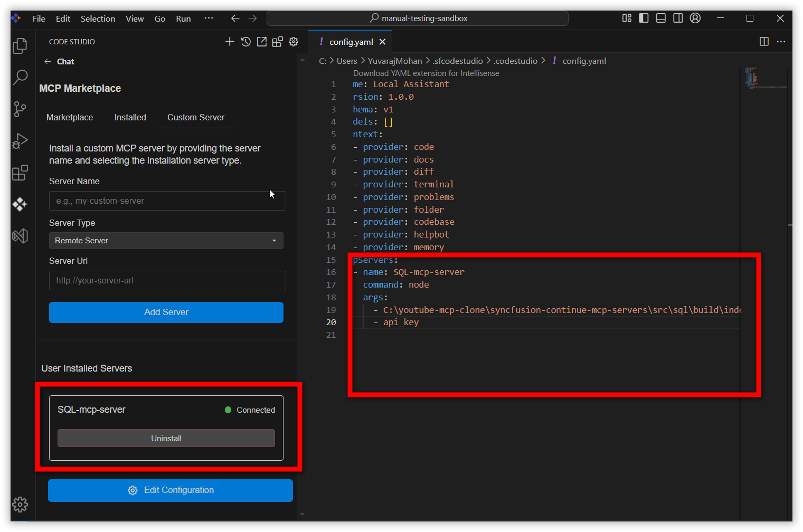Open the Search view icon
This screenshot has width=803, height=532.
(20, 78)
